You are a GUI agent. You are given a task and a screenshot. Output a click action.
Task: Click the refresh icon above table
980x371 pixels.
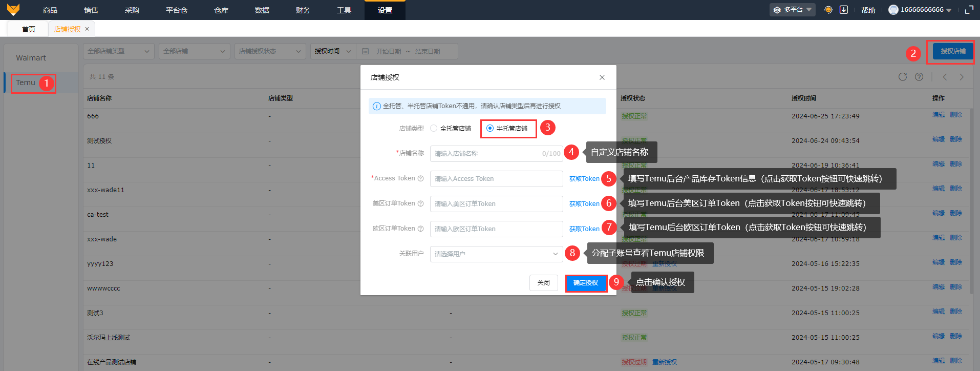click(903, 77)
